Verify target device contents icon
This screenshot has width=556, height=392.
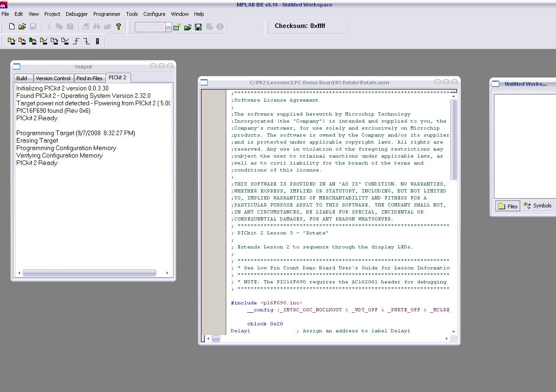coord(44,41)
